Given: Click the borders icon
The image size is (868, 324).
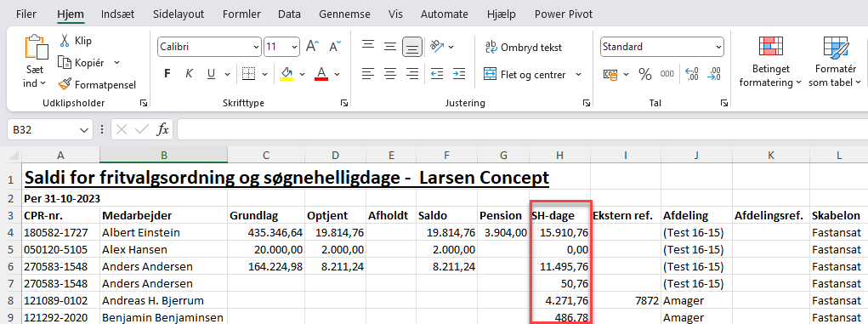Looking at the screenshot, I should [249, 74].
